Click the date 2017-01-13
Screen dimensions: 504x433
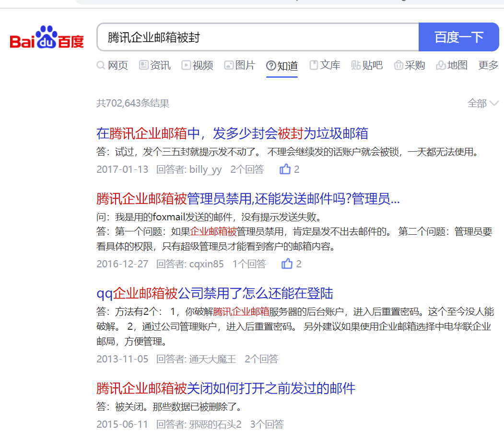[122, 169]
